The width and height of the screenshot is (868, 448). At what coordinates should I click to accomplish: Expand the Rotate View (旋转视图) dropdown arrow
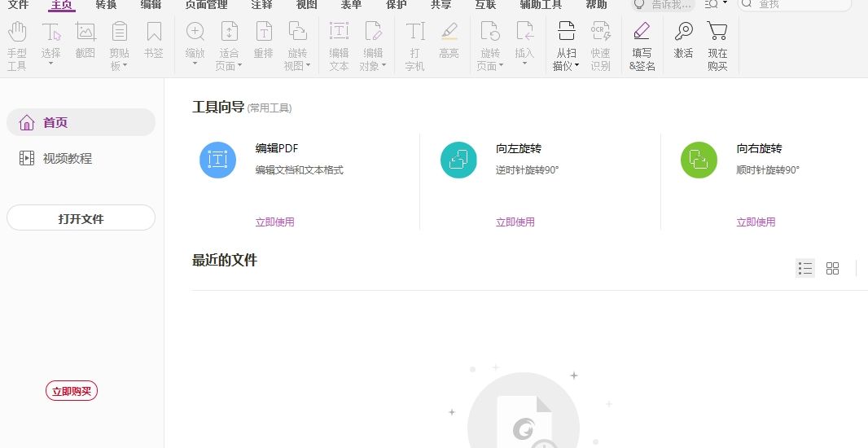tap(309, 66)
